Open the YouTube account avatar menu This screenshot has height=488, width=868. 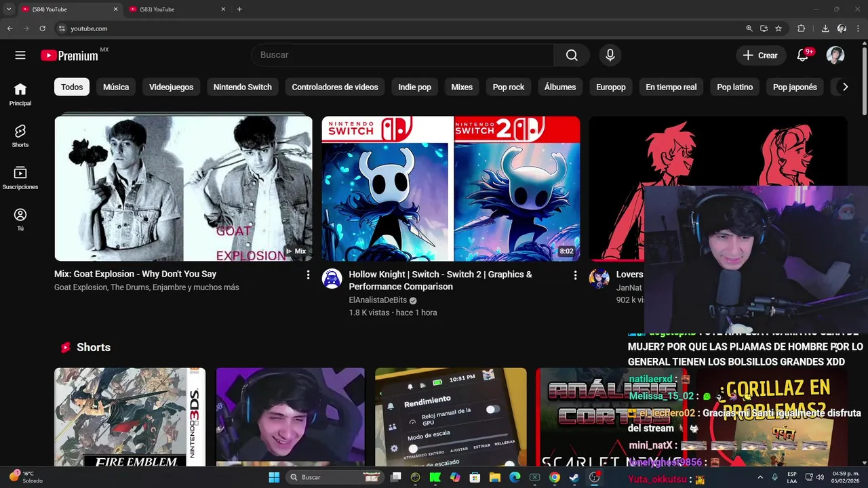click(x=835, y=56)
